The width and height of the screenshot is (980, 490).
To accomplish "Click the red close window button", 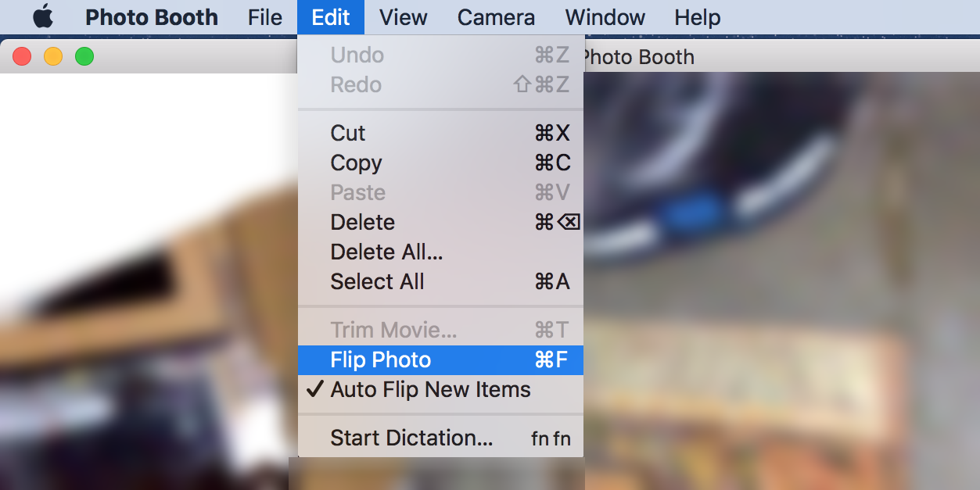I will 22,56.
